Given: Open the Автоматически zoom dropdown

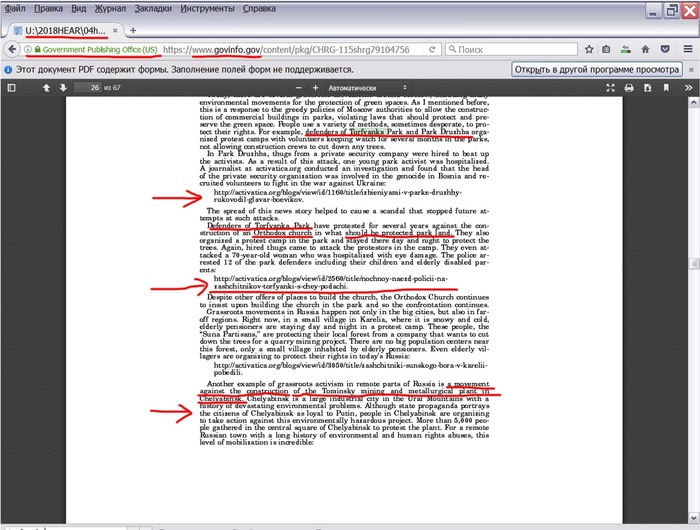Looking at the screenshot, I should (367, 88).
